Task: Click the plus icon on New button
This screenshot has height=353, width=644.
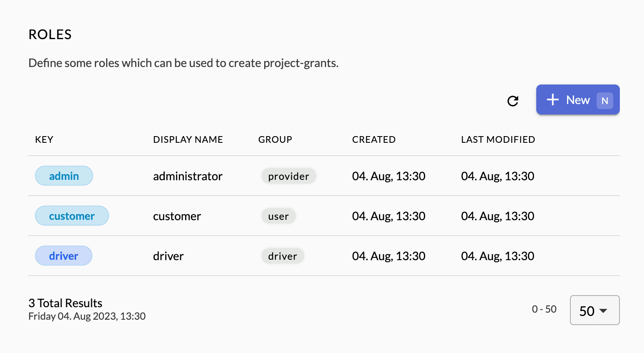Action: pyautogui.click(x=552, y=100)
